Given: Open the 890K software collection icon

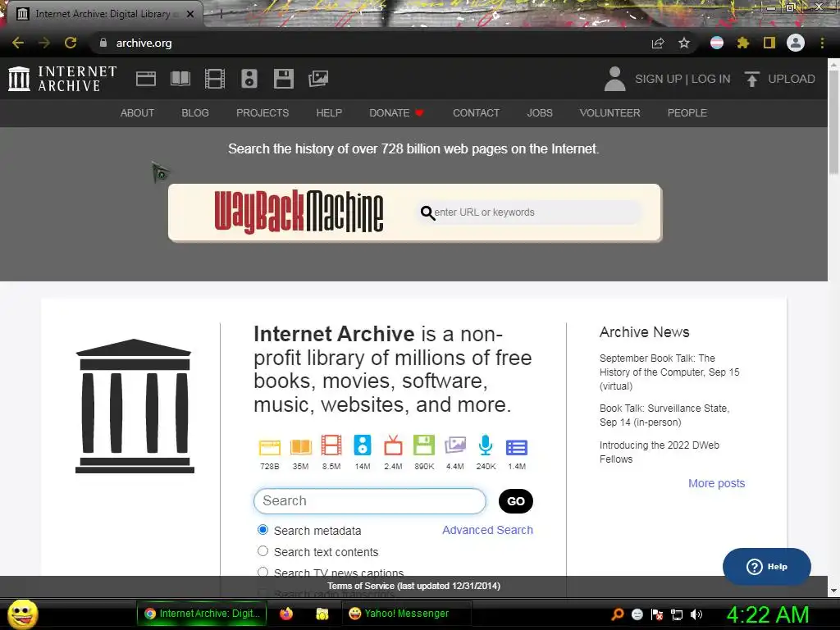Looking at the screenshot, I should point(424,445).
